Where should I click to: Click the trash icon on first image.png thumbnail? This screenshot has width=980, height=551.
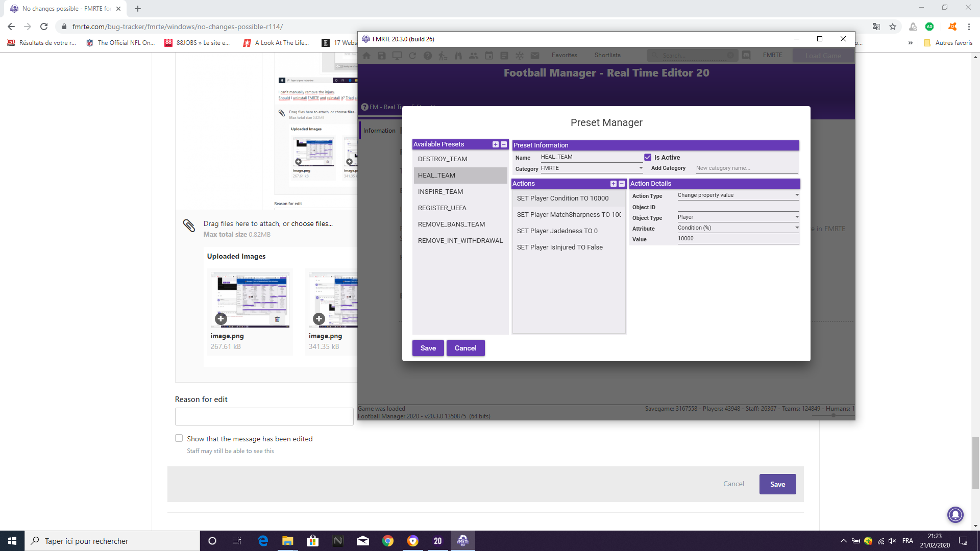[277, 319]
